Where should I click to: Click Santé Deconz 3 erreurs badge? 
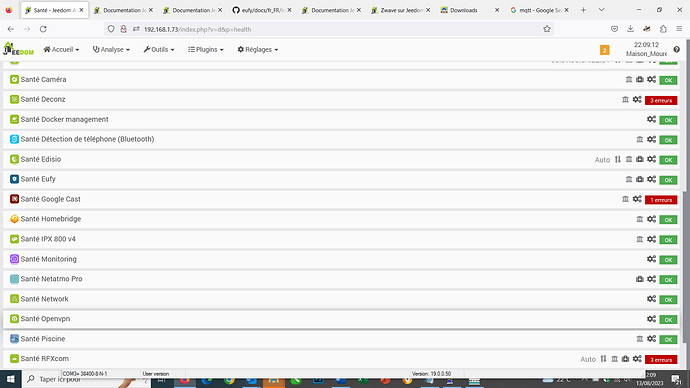(661, 100)
